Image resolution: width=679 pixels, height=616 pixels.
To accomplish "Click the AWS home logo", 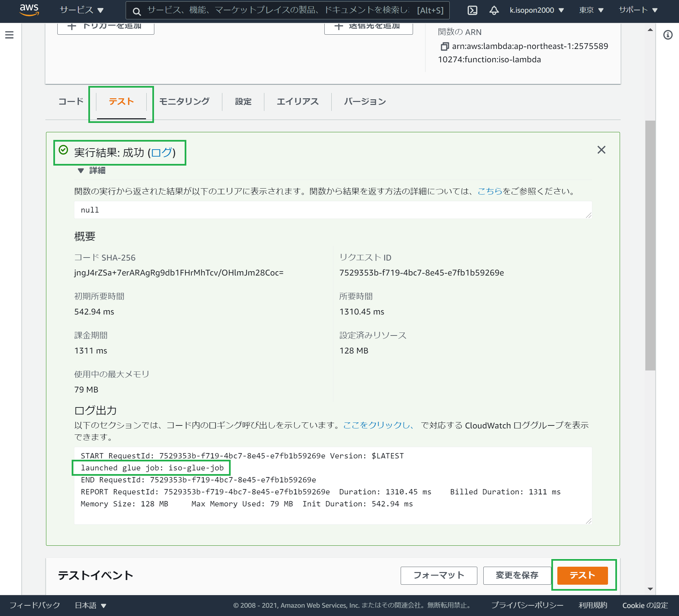I will coord(29,10).
